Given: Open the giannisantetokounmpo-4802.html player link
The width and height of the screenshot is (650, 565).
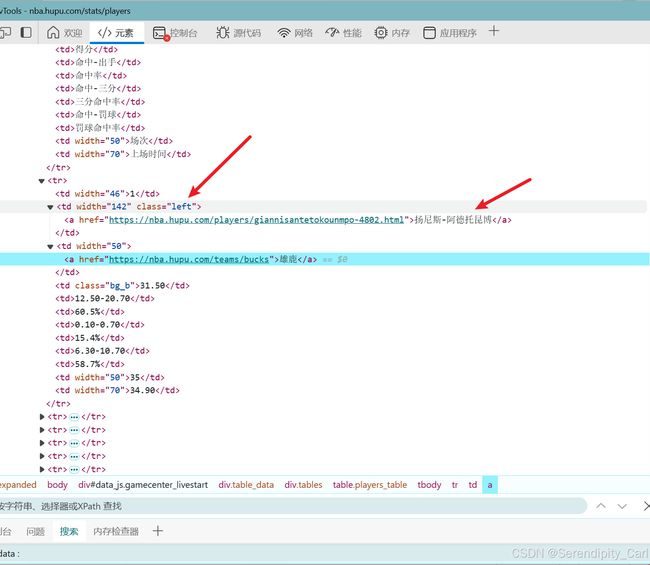Looking at the screenshot, I should 256,220.
